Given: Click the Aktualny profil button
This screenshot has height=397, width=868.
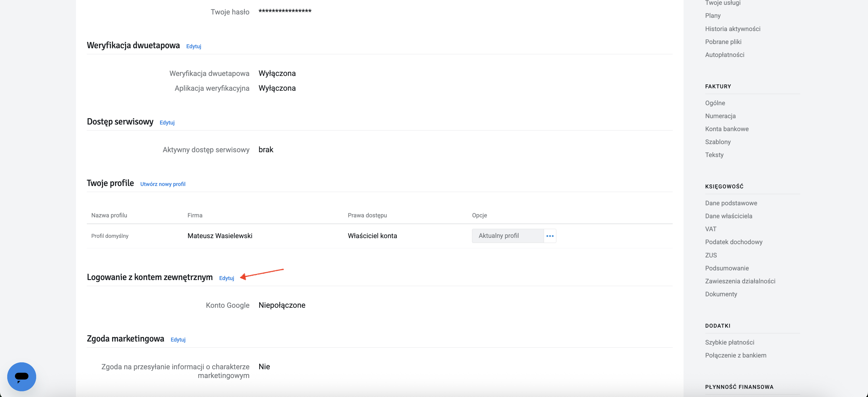Looking at the screenshot, I should coord(508,236).
